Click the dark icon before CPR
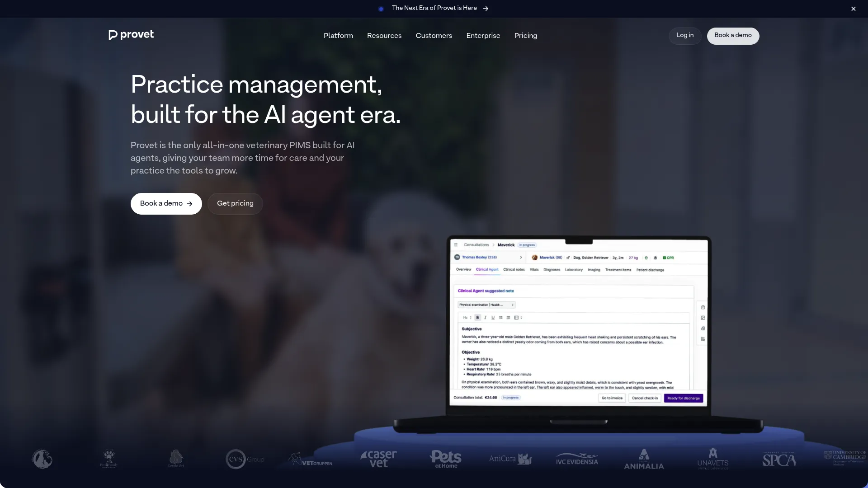 (655, 258)
